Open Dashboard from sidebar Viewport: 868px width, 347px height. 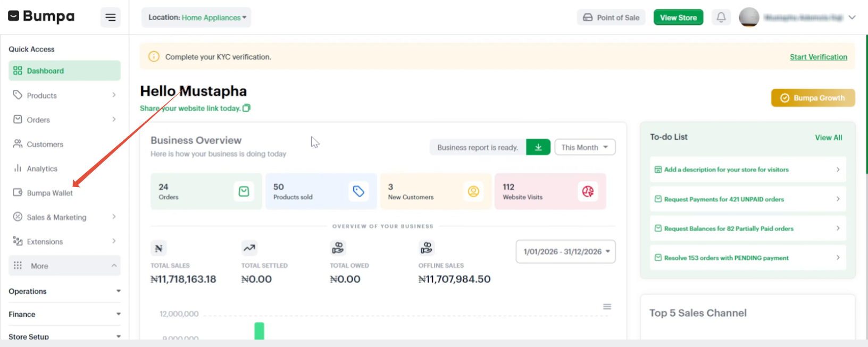pos(64,71)
